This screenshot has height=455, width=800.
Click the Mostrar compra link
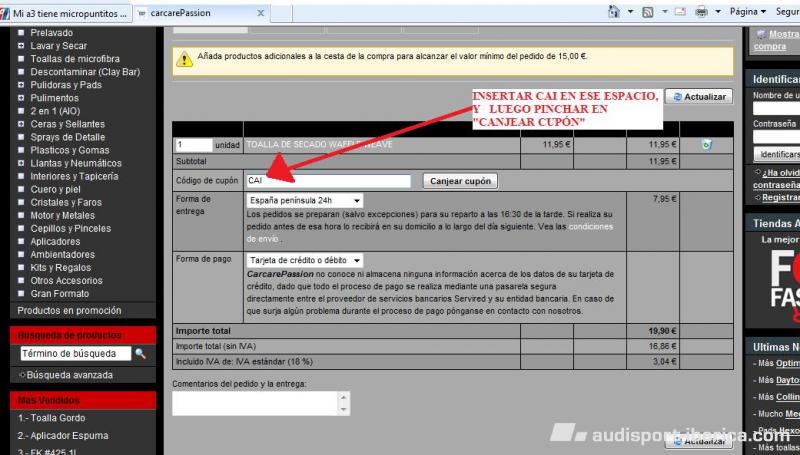776,40
